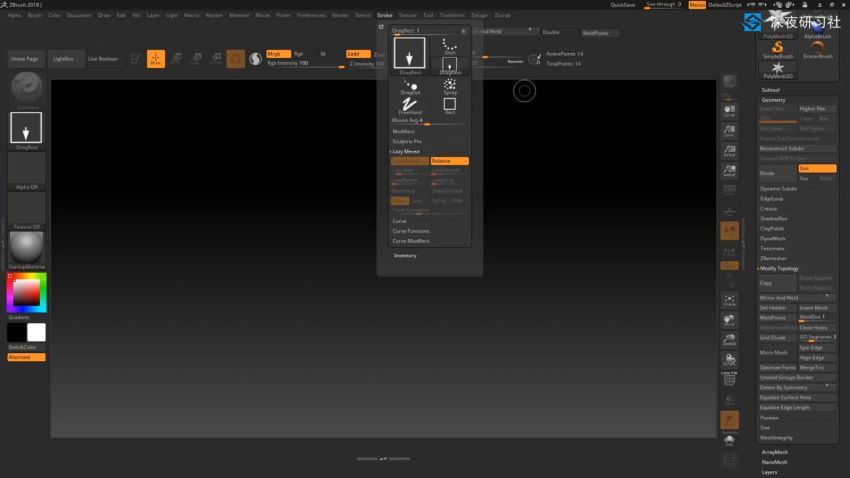Open the Texture menu
Viewport: 850px width, 478px height.
pyautogui.click(x=408, y=15)
